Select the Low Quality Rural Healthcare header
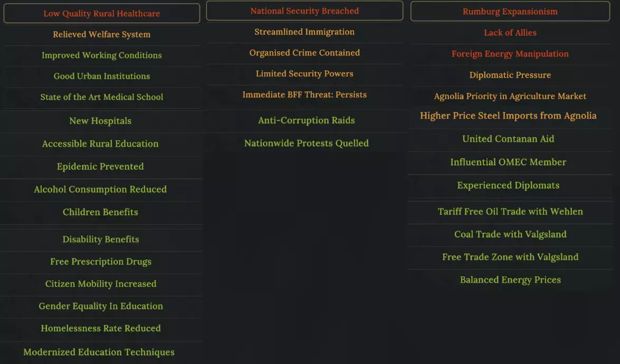The height and width of the screenshot is (364, 620). (x=101, y=14)
